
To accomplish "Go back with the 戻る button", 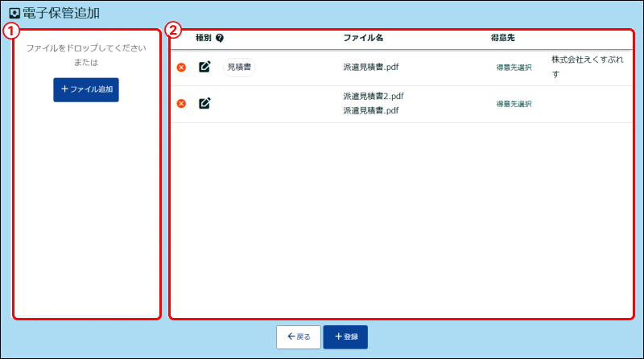I will [x=298, y=336].
